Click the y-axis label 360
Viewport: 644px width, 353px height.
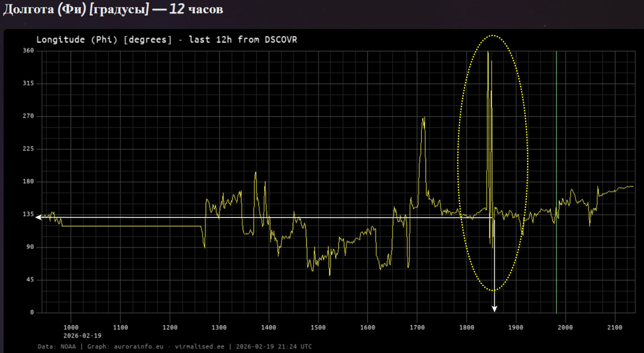click(x=28, y=51)
